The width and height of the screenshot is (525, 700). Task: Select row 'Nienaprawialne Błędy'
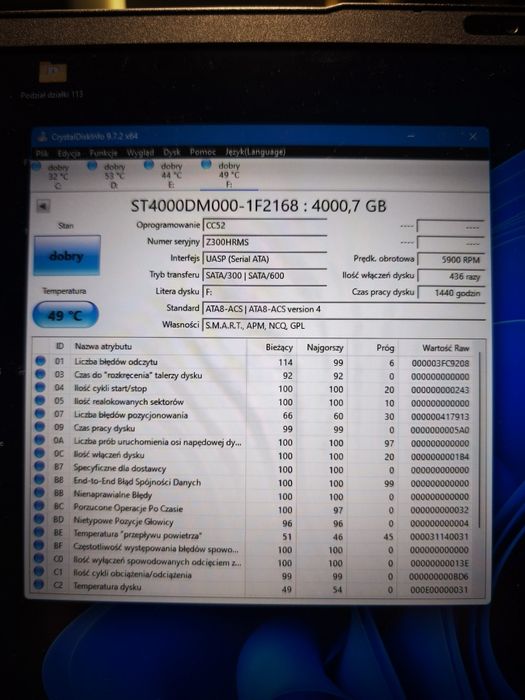(x=254, y=496)
